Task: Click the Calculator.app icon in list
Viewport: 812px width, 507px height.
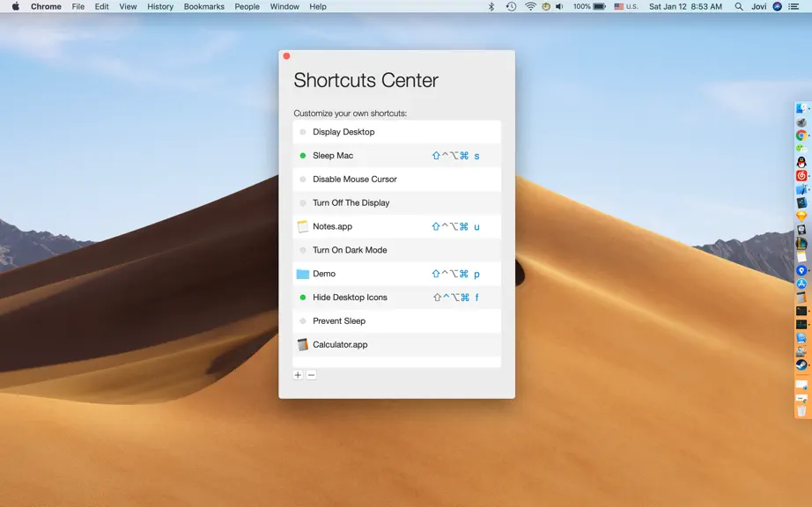Action: (x=303, y=344)
